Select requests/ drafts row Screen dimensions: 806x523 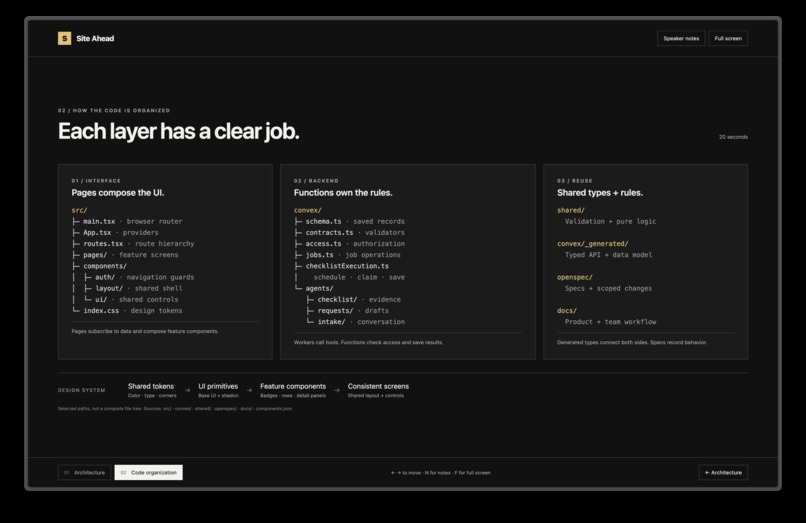347,311
